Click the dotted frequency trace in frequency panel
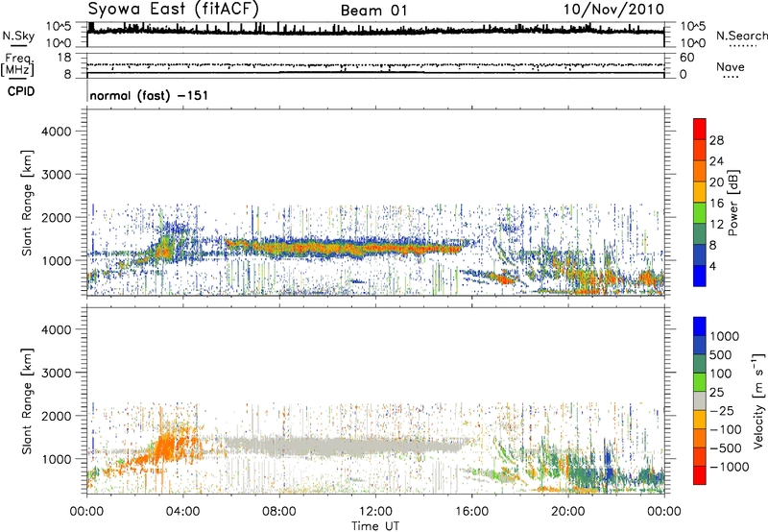The width and height of the screenshot is (768, 532). click(375, 64)
